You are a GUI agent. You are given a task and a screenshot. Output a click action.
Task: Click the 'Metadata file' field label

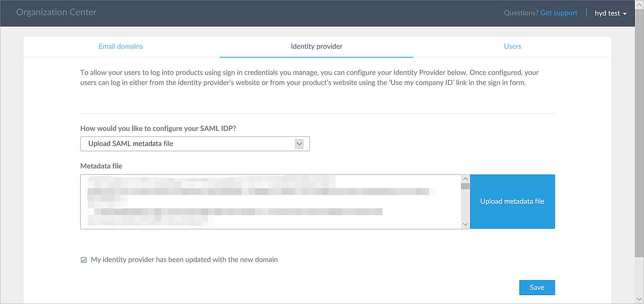coord(101,166)
